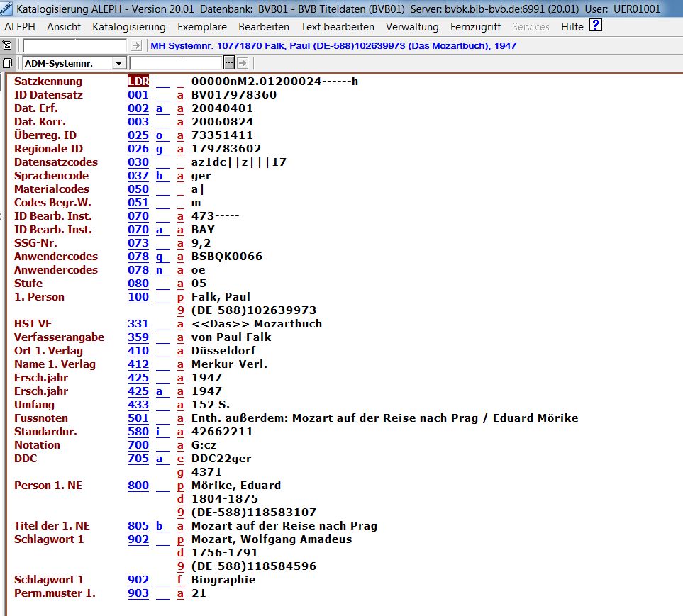Click field tag 501 for Fussnoten

tap(138, 418)
